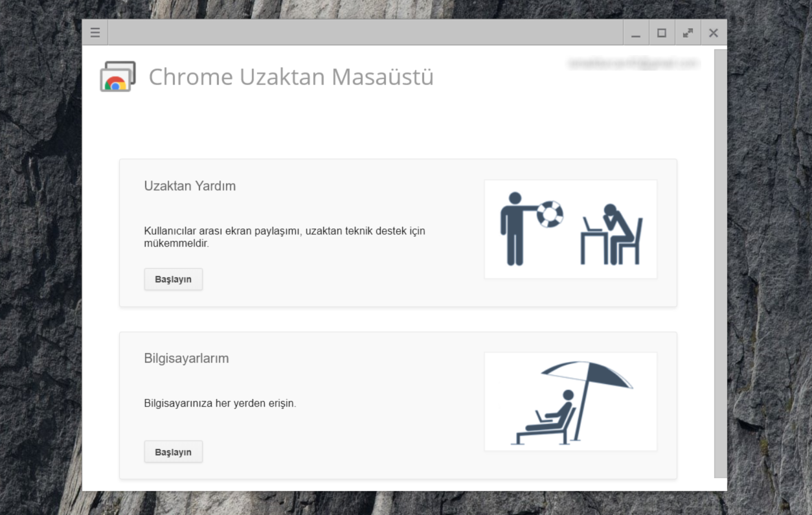Click 'Bilgisayarınıza her yerden erişin.' text

click(x=220, y=403)
